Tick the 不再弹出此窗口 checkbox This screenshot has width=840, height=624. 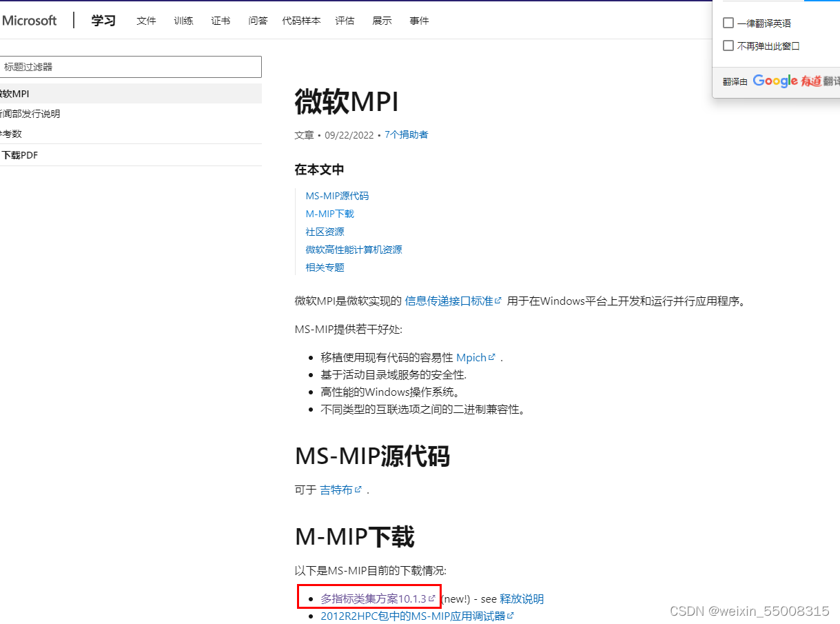pos(728,46)
